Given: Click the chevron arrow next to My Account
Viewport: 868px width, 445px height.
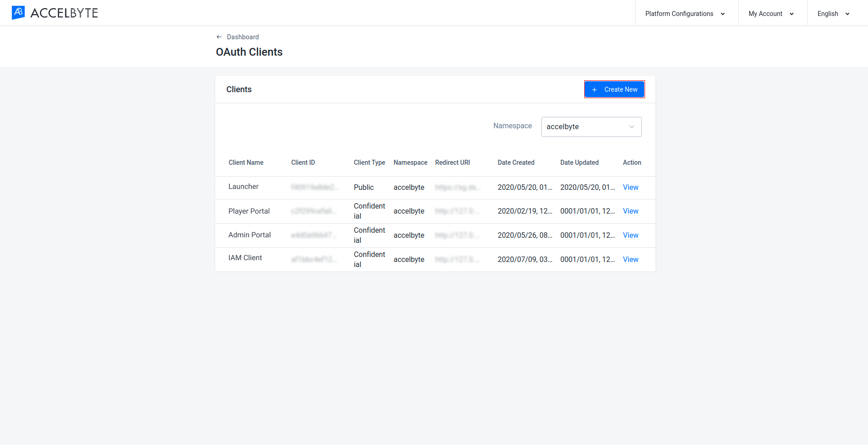Looking at the screenshot, I should (792, 14).
